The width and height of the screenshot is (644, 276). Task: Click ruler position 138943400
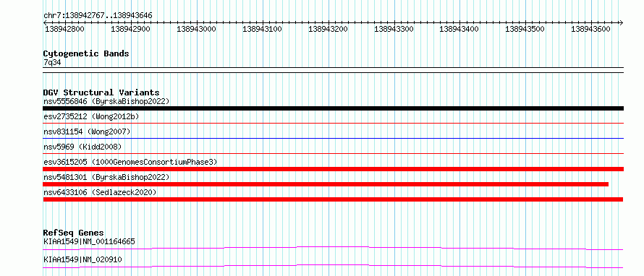[x=459, y=29]
